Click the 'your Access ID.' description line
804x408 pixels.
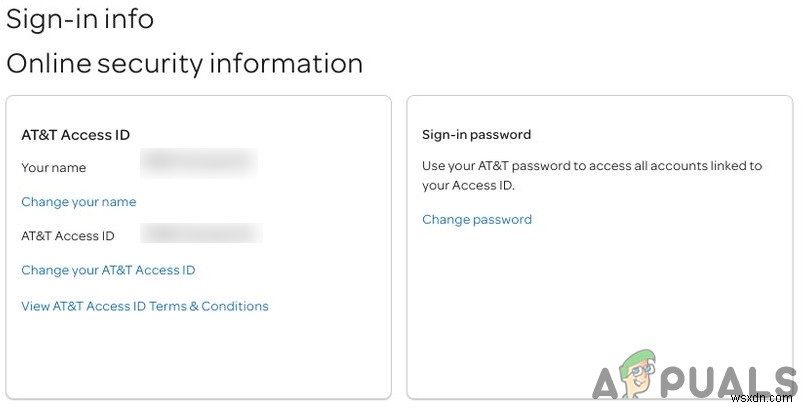tap(469, 185)
